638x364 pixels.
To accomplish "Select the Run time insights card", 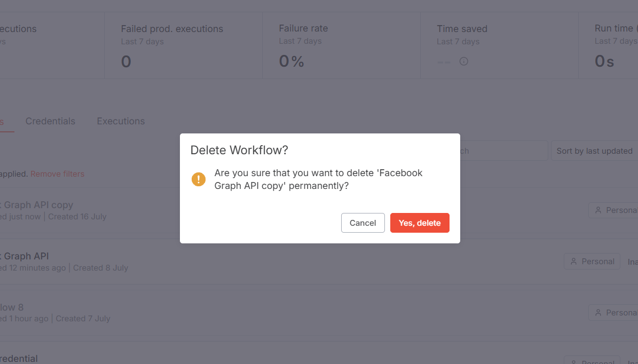I will click(608, 45).
